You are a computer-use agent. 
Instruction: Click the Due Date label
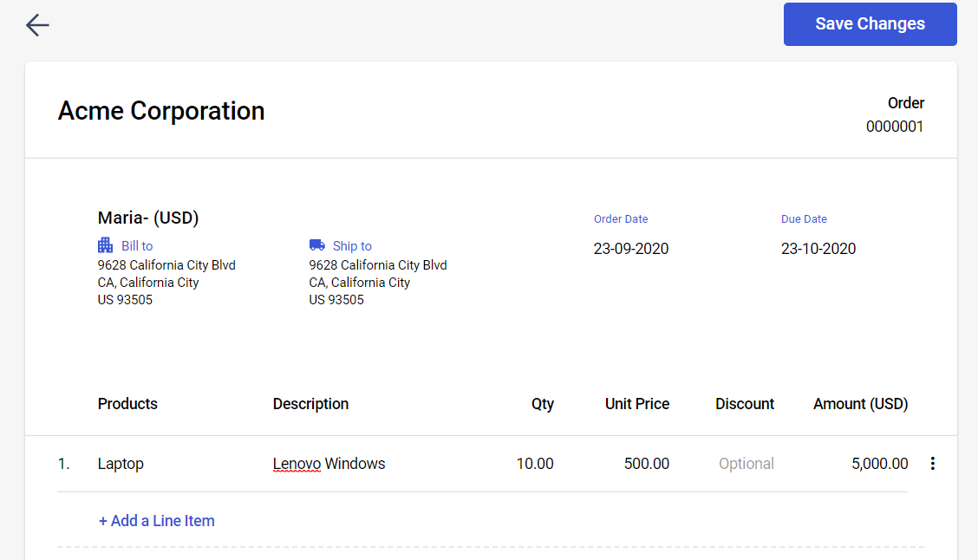[x=804, y=219]
